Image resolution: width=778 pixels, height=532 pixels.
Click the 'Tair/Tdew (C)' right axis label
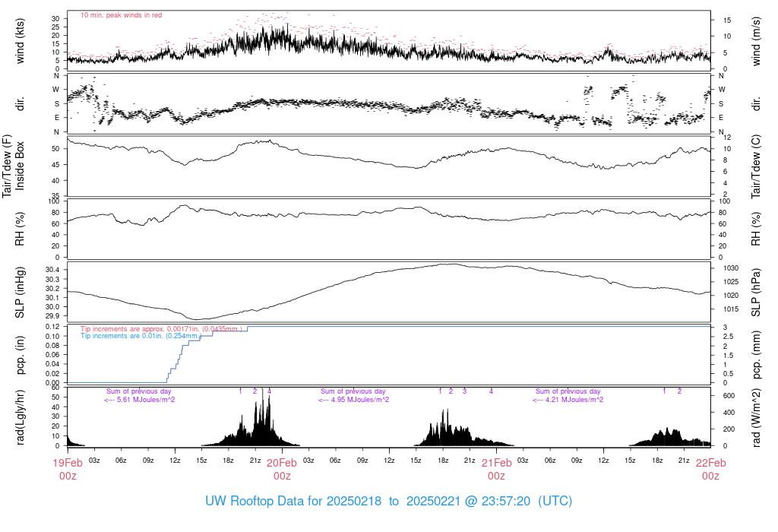click(x=756, y=166)
